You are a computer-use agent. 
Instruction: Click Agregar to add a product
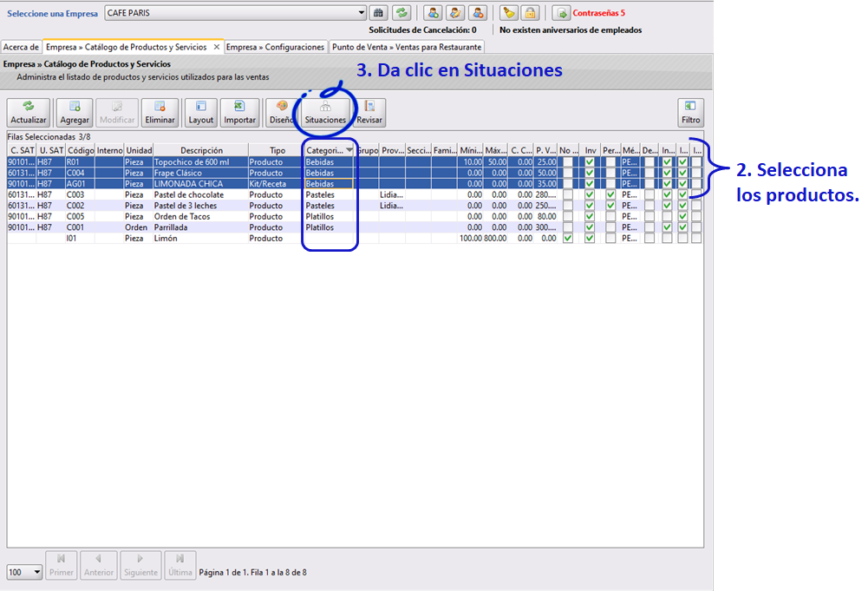(x=75, y=113)
